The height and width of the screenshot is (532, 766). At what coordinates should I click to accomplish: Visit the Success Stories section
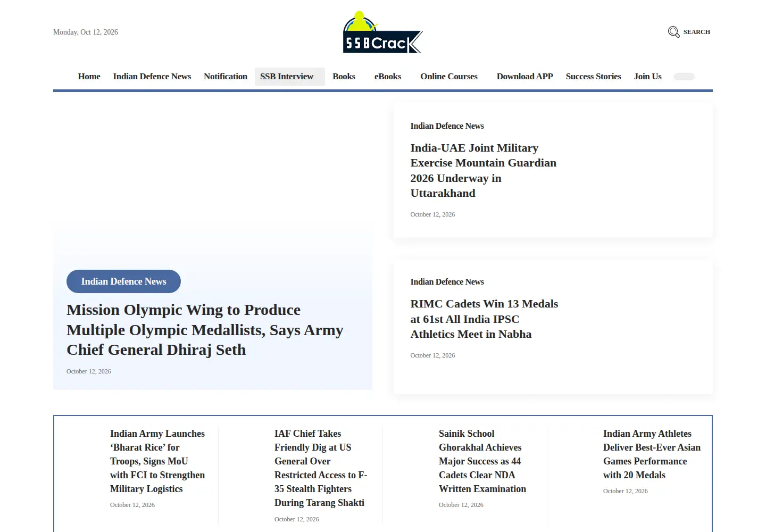pos(594,77)
